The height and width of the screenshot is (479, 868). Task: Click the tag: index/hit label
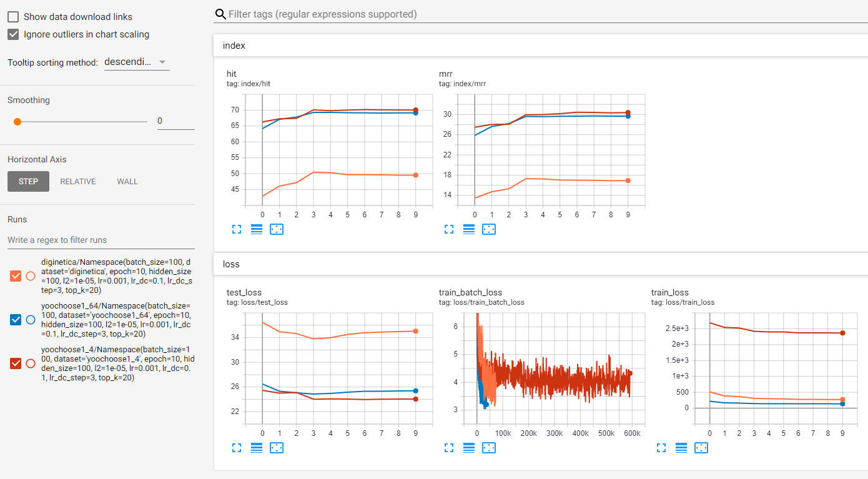(x=249, y=84)
